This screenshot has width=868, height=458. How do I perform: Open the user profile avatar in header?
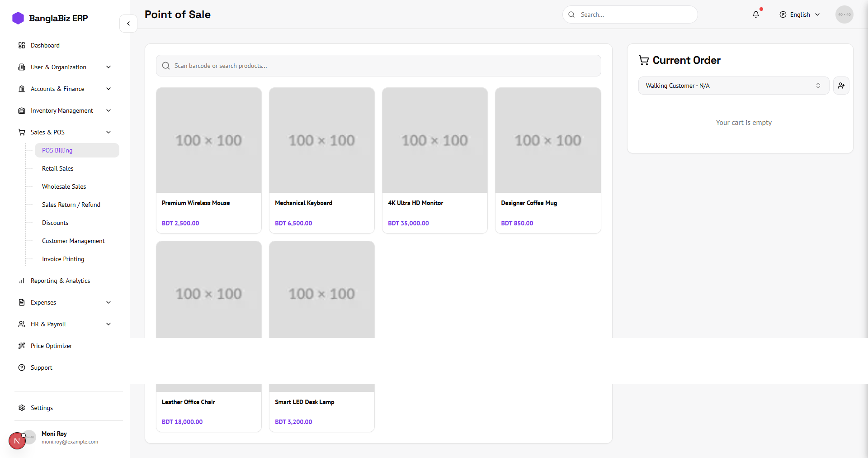(844, 14)
